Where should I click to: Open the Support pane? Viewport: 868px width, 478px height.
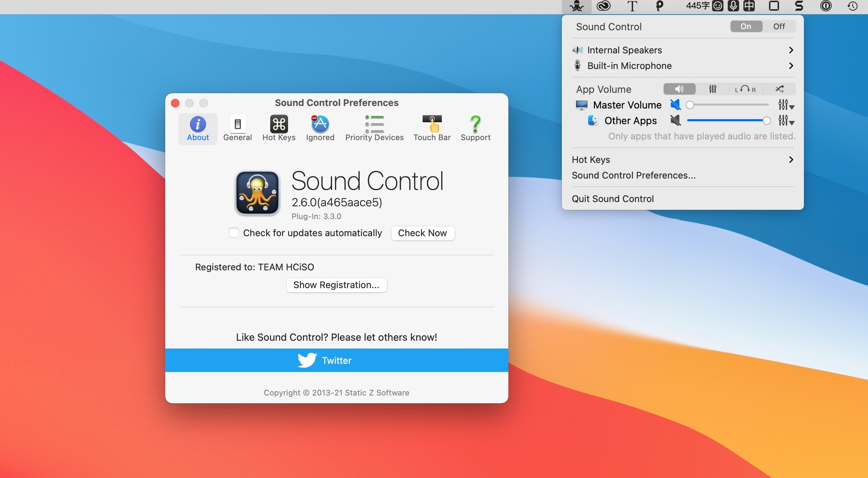[475, 128]
